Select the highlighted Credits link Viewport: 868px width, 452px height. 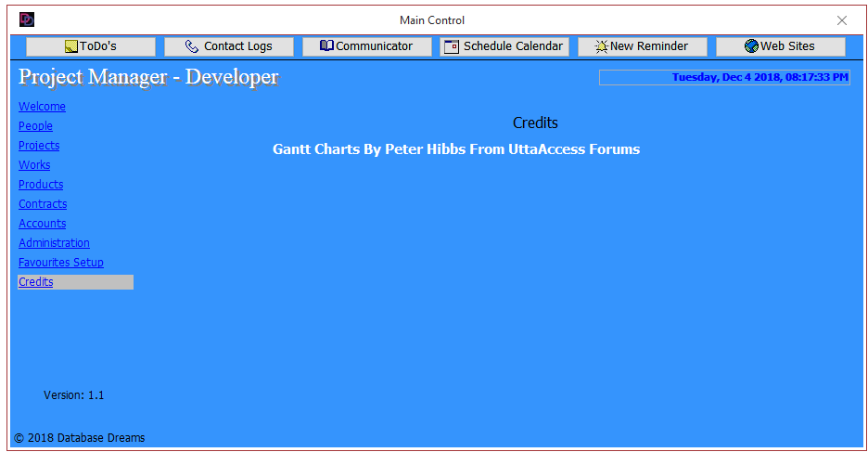(35, 282)
